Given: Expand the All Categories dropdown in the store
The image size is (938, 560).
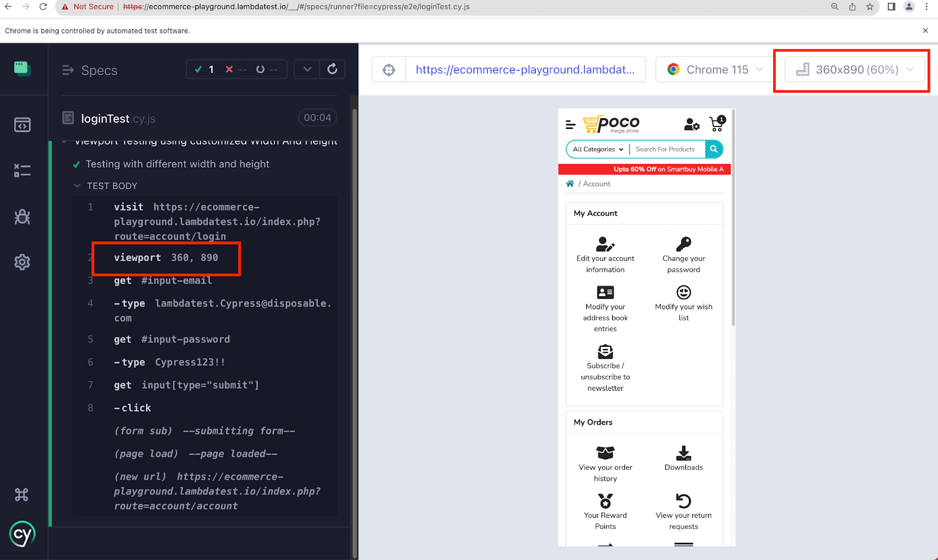Looking at the screenshot, I should (x=596, y=149).
